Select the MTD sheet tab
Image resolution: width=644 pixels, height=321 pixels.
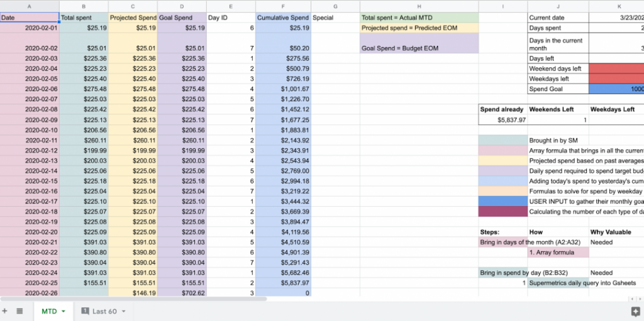pyautogui.click(x=49, y=311)
